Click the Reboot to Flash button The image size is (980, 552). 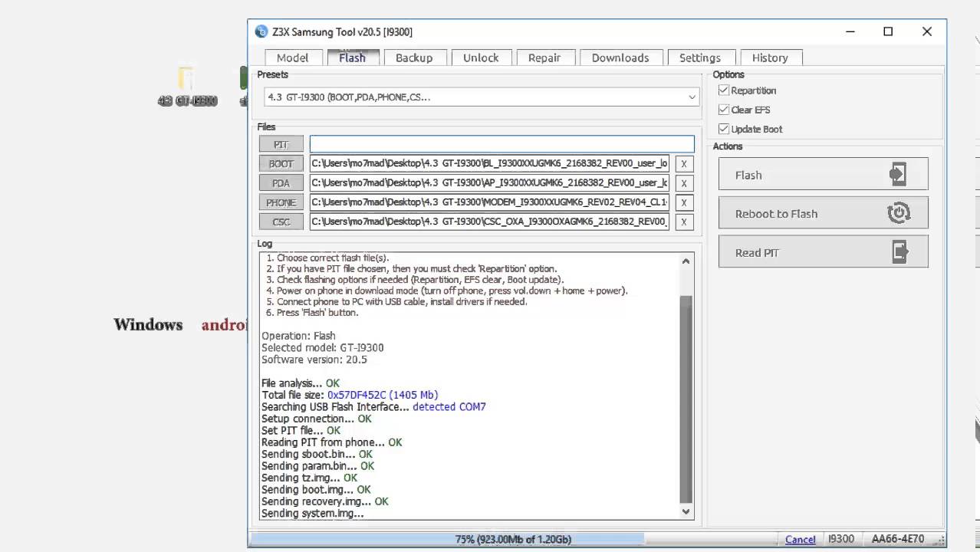point(823,213)
